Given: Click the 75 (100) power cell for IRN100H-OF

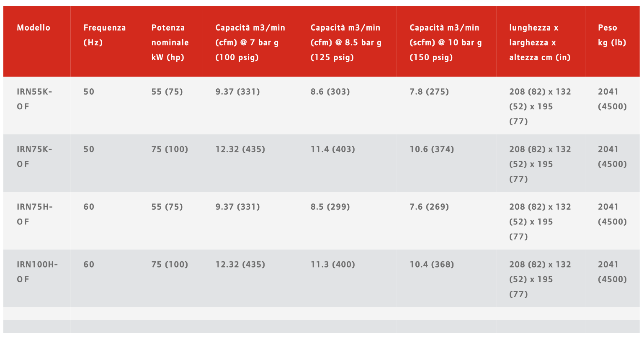Looking at the screenshot, I should (170, 265).
